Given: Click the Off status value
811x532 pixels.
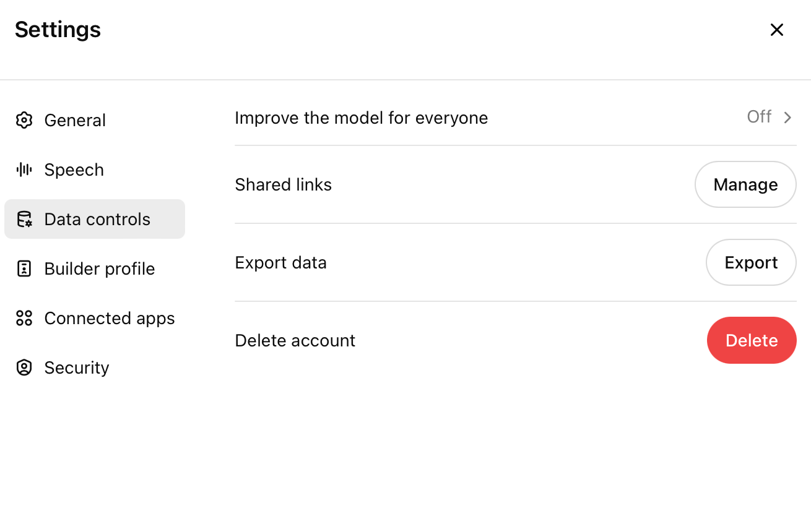Looking at the screenshot, I should [x=759, y=117].
